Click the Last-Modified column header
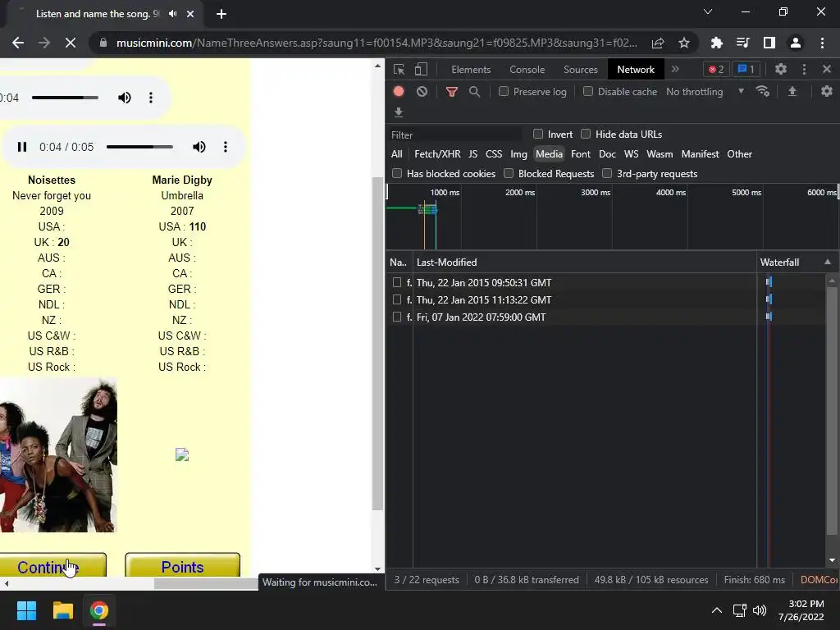This screenshot has height=630, width=840. pos(584,262)
